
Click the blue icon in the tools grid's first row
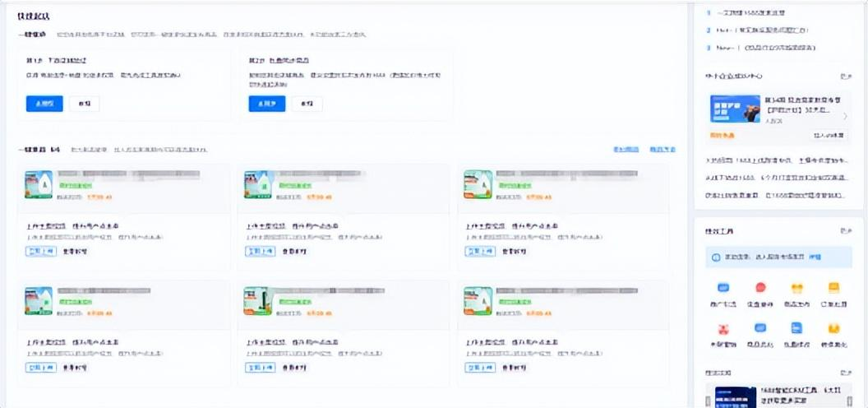click(723, 289)
